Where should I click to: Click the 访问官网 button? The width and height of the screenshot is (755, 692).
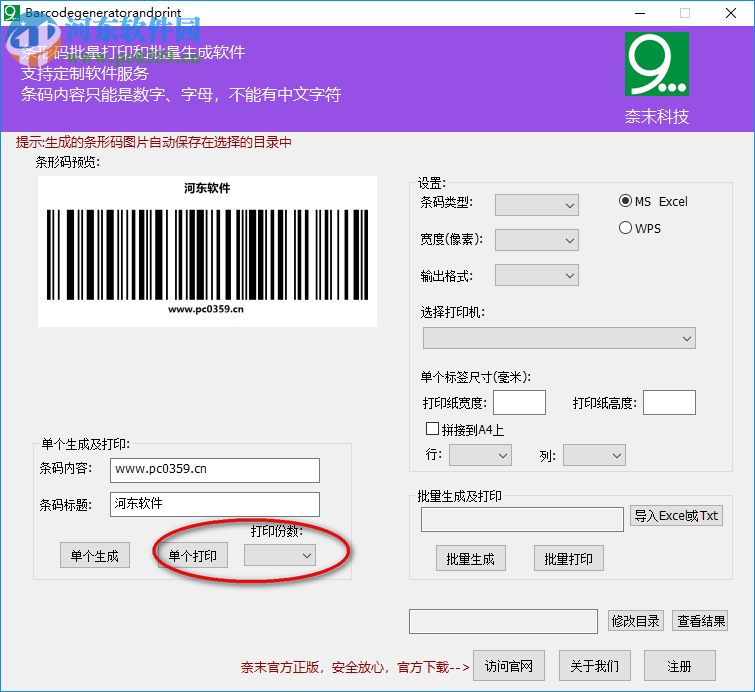(509, 666)
